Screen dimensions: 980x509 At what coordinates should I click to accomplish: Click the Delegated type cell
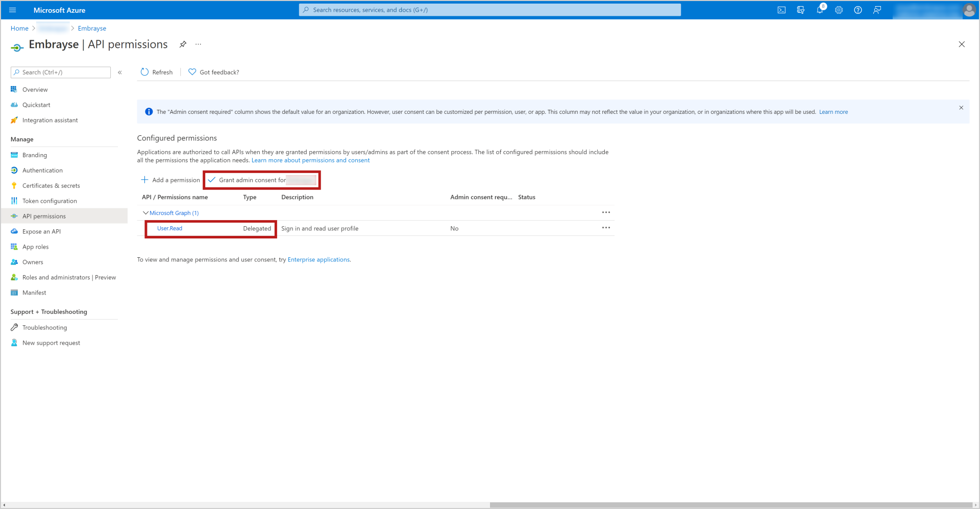tap(257, 228)
